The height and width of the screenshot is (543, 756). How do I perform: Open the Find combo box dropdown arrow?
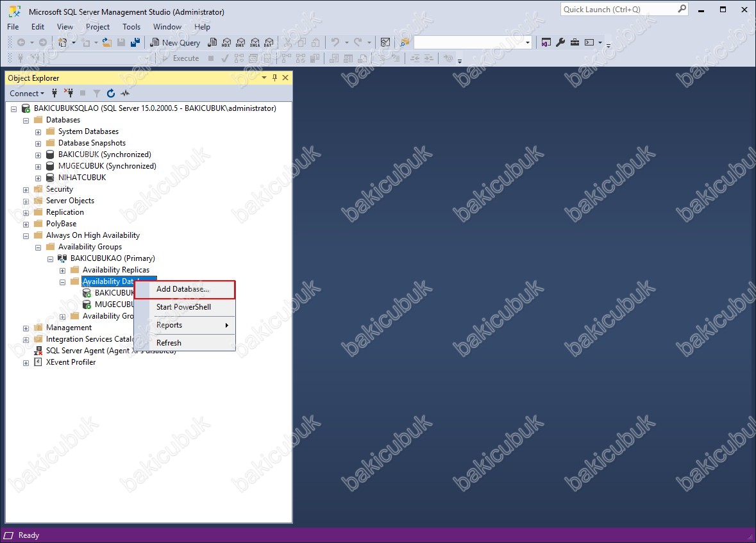click(x=528, y=42)
